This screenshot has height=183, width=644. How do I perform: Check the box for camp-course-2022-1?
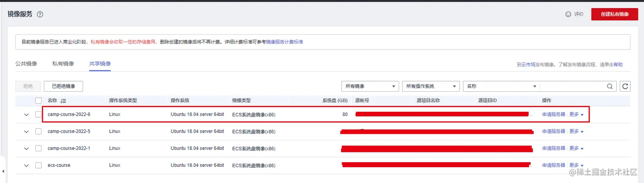pos(39,148)
